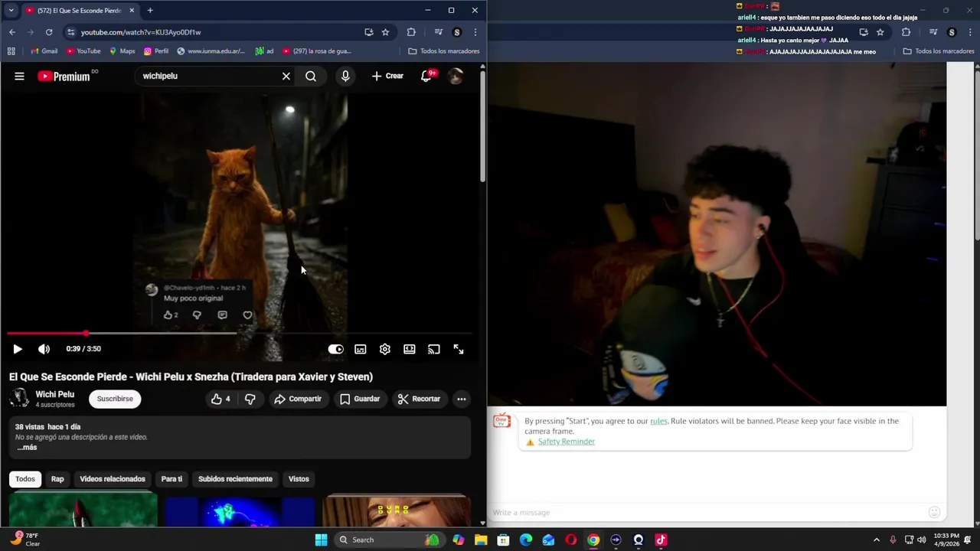Open the rules link in chat window

click(658, 421)
